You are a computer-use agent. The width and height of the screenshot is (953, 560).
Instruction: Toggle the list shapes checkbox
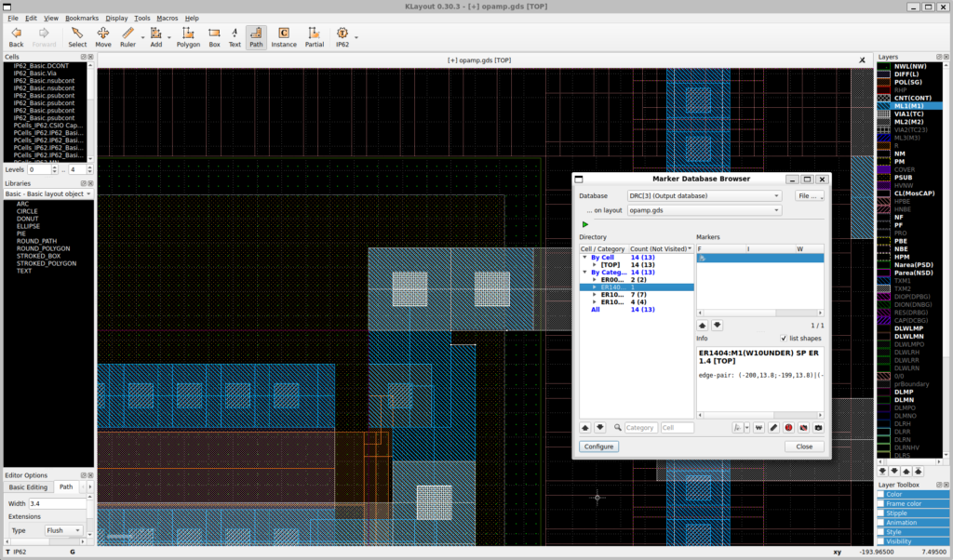(x=784, y=339)
